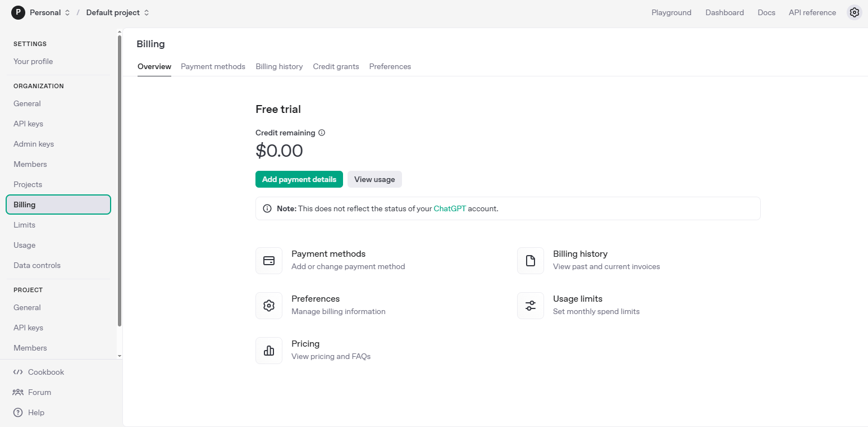Expand the Default project switcher
This screenshot has height=427, width=868.
click(x=118, y=12)
